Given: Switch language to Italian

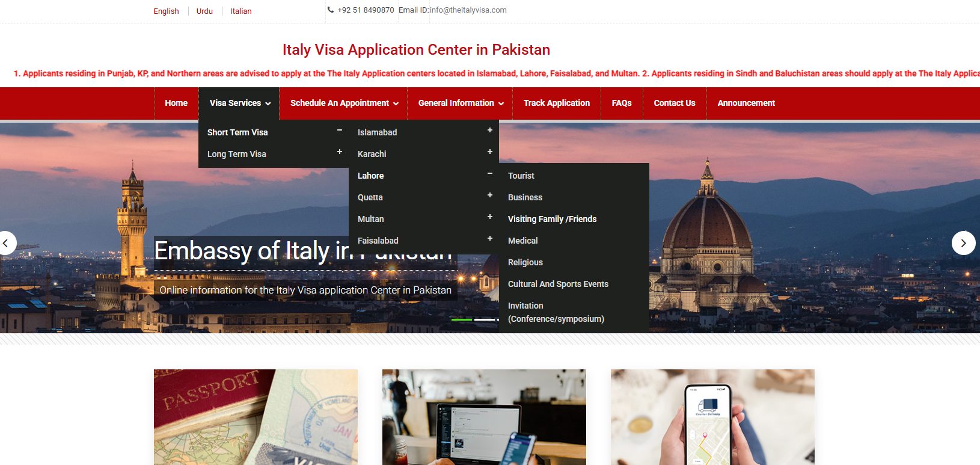Looking at the screenshot, I should click(241, 11).
